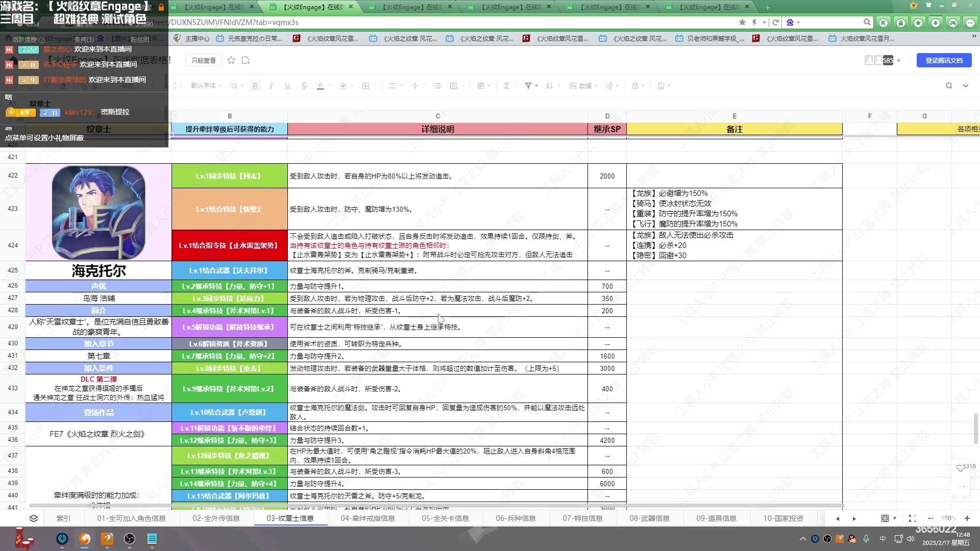This screenshot has width=980, height=551.
Task: Open the grid view mode dropdown
Action: [889, 518]
